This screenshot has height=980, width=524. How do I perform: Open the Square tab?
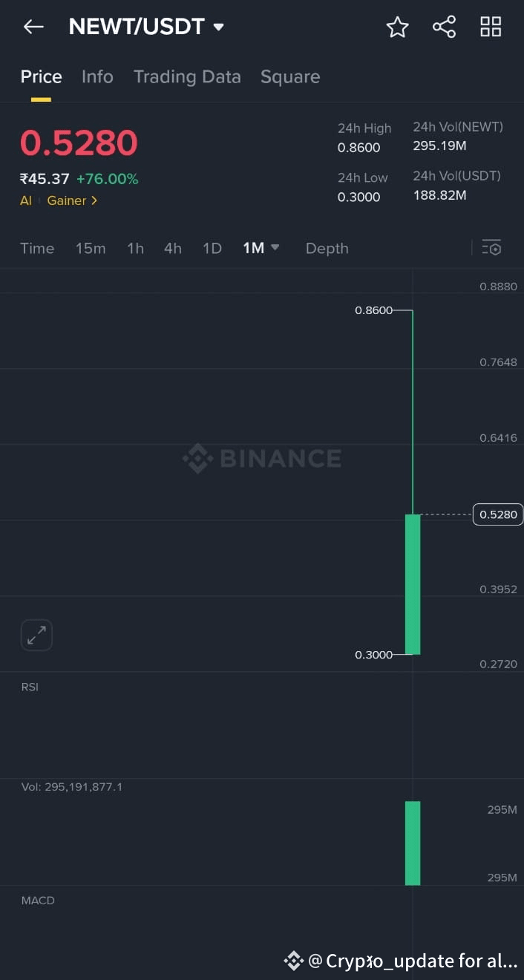point(290,76)
